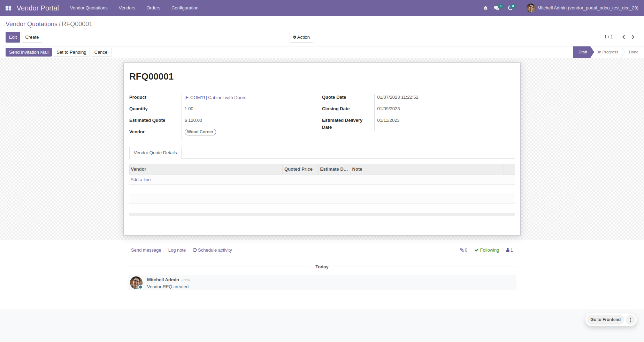Click the Edit button
The height and width of the screenshot is (342, 644).
tap(13, 37)
